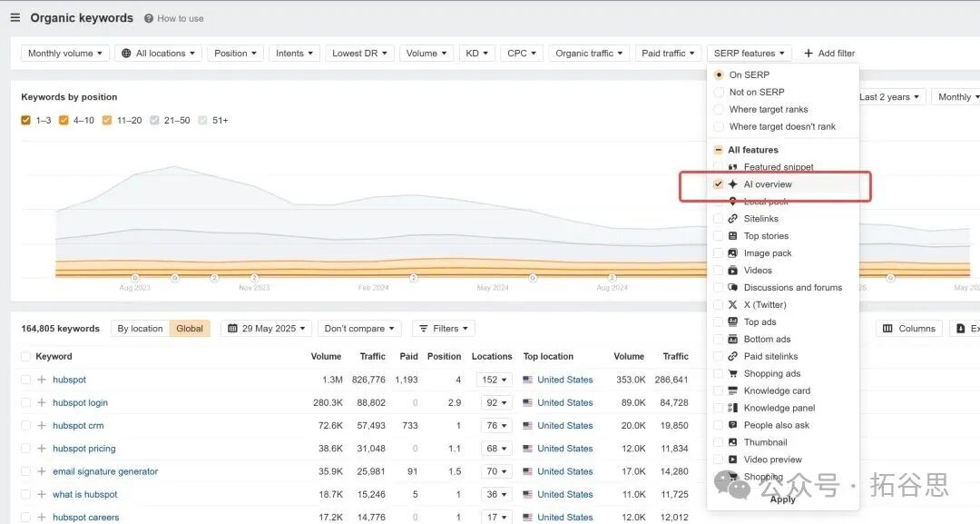The width and height of the screenshot is (980, 524).
Task: Open the Lowest DR dropdown
Action: (359, 54)
